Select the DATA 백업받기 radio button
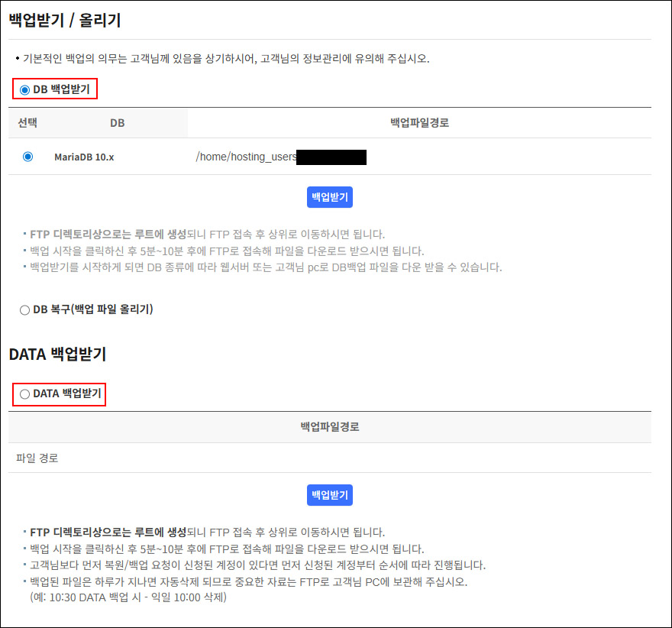Image resolution: width=672 pixels, height=628 pixels. click(x=25, y=394)
